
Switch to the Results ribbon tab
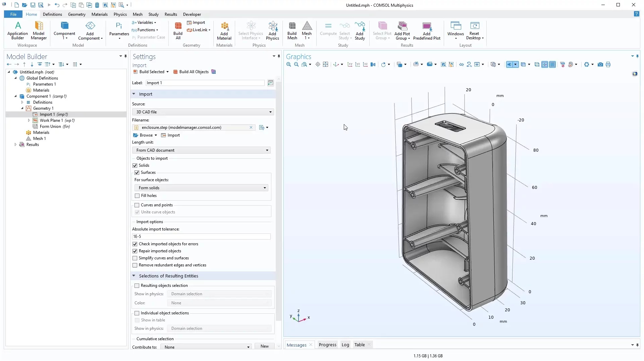click(x=171, y=14)
